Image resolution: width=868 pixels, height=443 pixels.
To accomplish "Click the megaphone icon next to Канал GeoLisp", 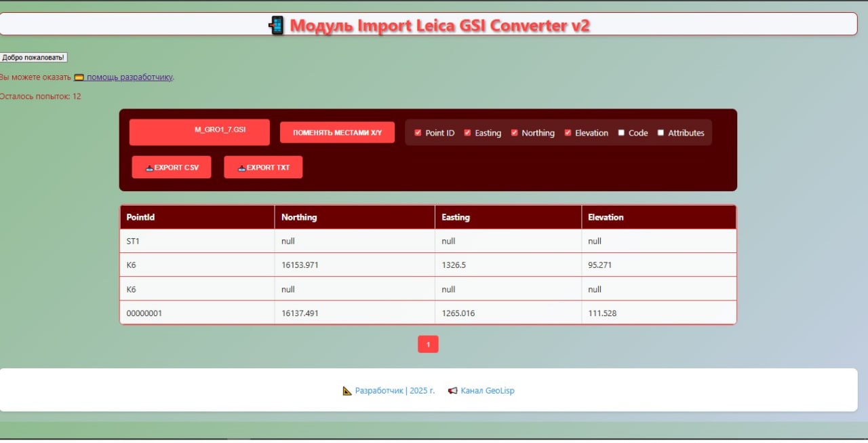I will pyautogui.click(x=452, y=390).
